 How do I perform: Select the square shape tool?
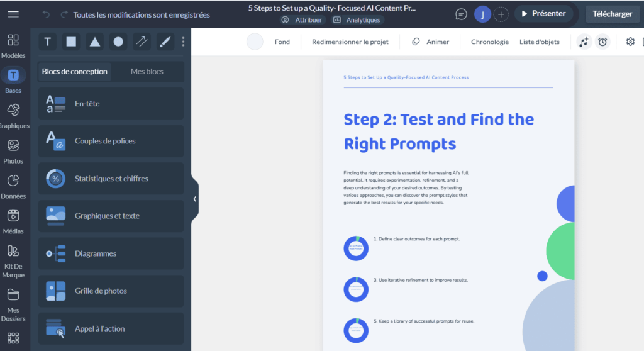71,42
